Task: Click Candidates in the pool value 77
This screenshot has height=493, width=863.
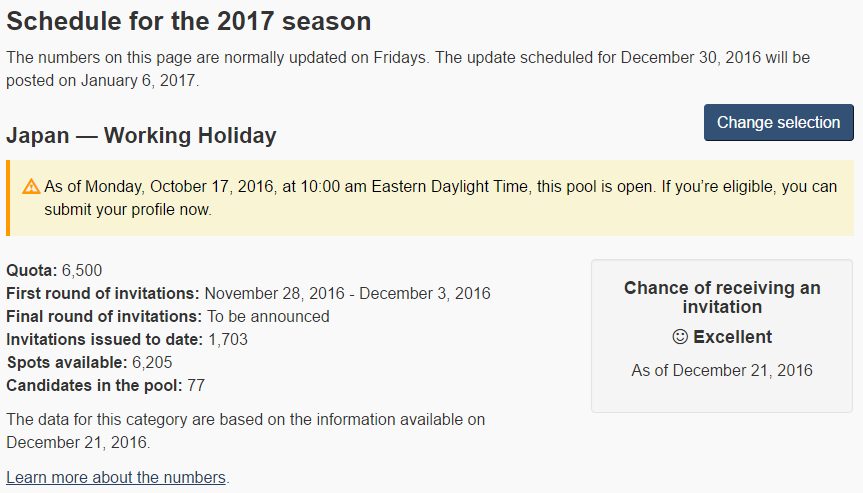Action: (x=196, y=385)
